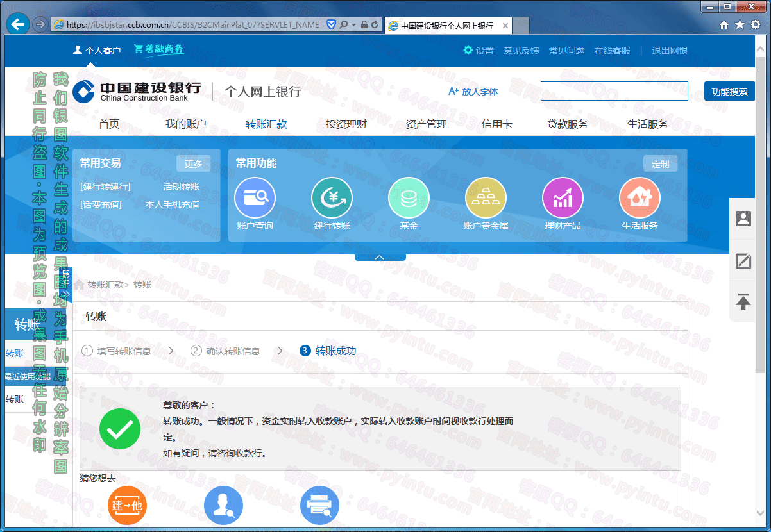Screen dimensions: 771x532
Task: Click 退出网银 to log out
Action: (x=670, y=51)
